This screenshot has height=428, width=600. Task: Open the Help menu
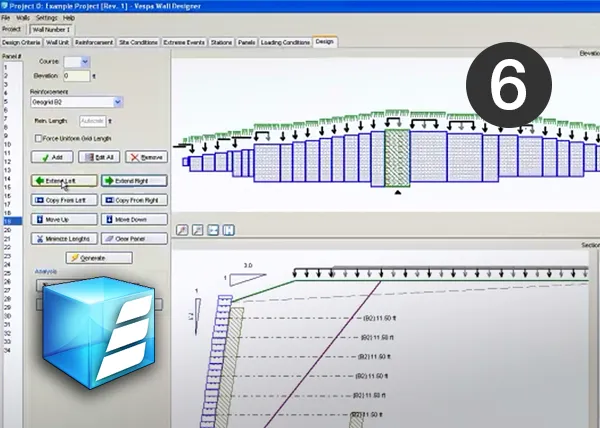[x=69, y=18]
